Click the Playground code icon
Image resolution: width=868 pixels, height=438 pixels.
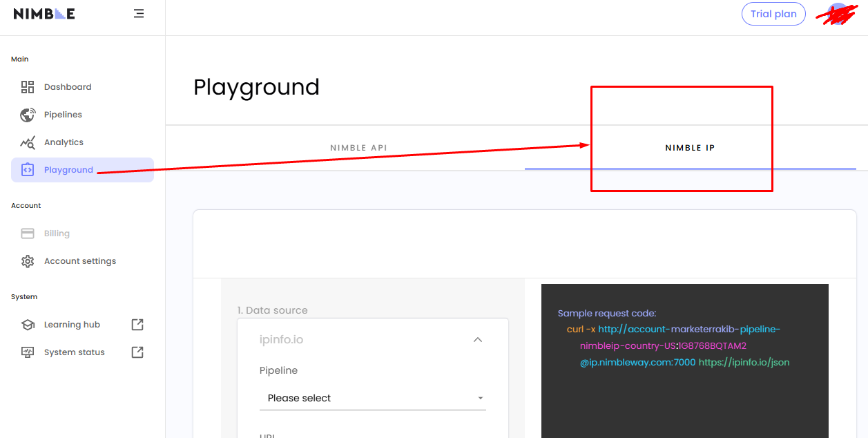[28, 170]
